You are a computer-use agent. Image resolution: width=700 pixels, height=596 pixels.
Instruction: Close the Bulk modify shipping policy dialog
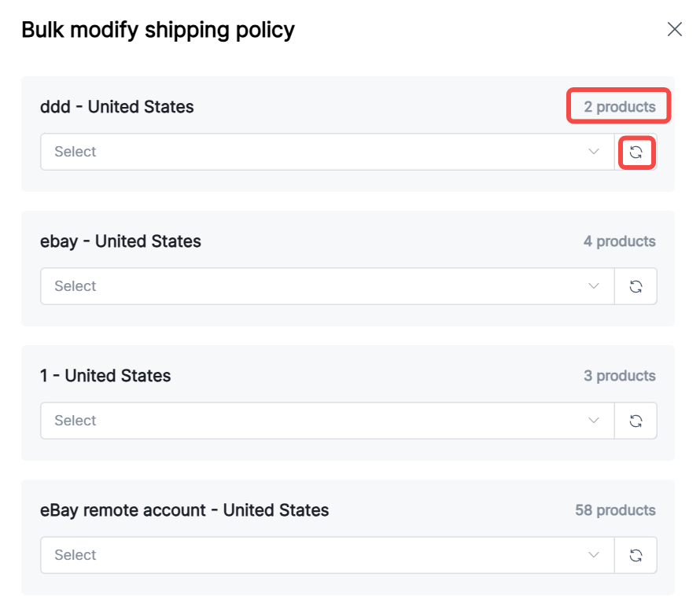(x=674, y=30)
